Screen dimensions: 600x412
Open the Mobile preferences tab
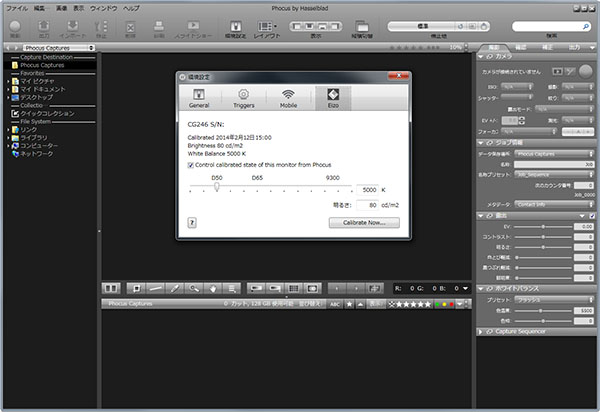click(288, 97)
